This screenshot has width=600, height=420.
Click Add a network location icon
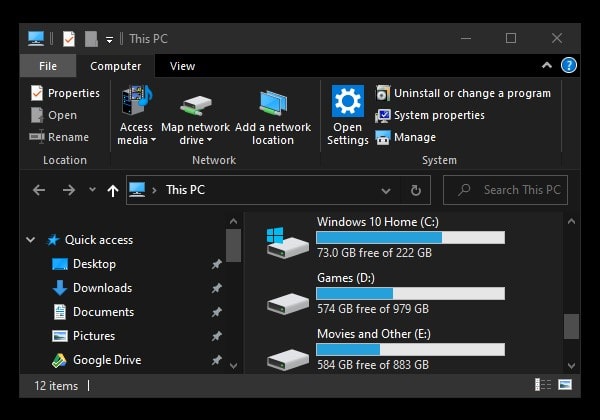(x=272, y=103)
